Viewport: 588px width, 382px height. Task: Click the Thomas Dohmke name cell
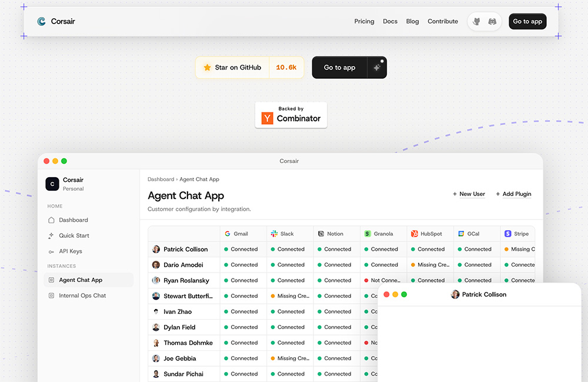click(183, 343)
